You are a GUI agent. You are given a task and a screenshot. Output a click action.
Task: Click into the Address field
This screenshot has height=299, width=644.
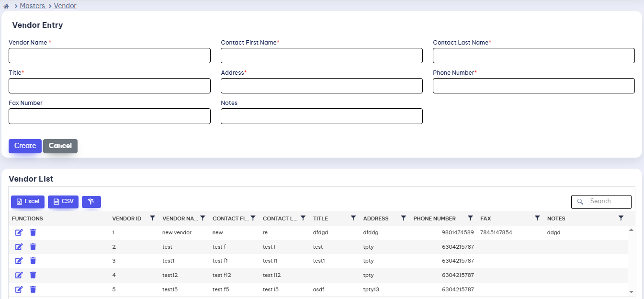(x=322, y=86)
